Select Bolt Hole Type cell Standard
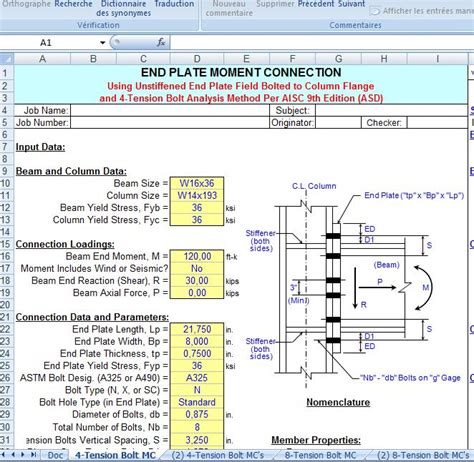Viewport: 474px width, 462px height. (x=197, y=402)
